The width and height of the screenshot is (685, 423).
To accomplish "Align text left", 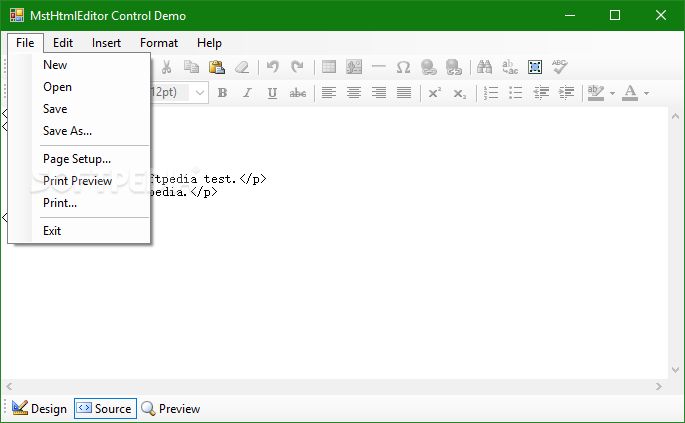I will (x=329, y=93).
